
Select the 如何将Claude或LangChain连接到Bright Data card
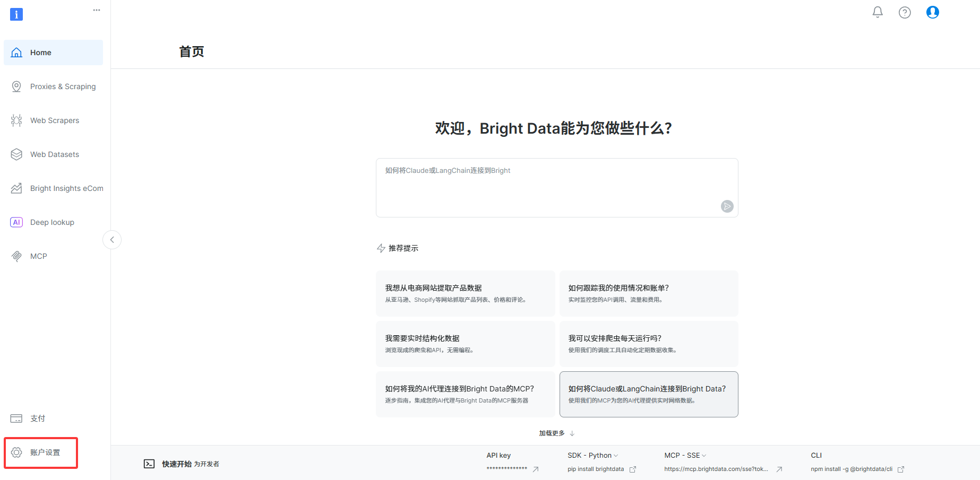(x=649, y=394)
